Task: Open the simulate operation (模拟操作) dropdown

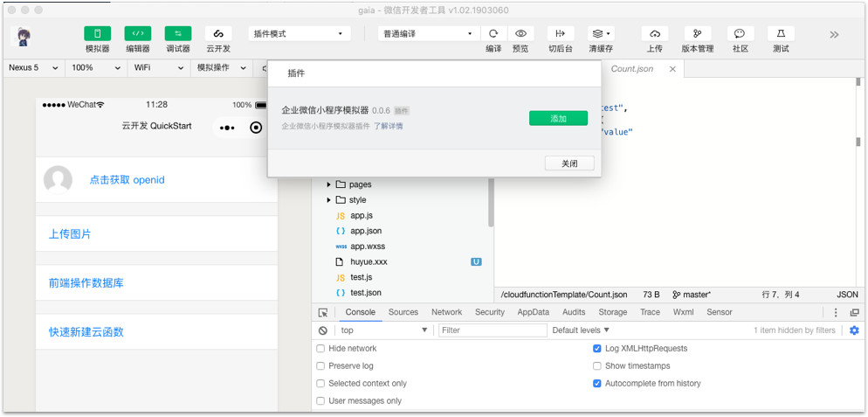Action: pos(222,68)
